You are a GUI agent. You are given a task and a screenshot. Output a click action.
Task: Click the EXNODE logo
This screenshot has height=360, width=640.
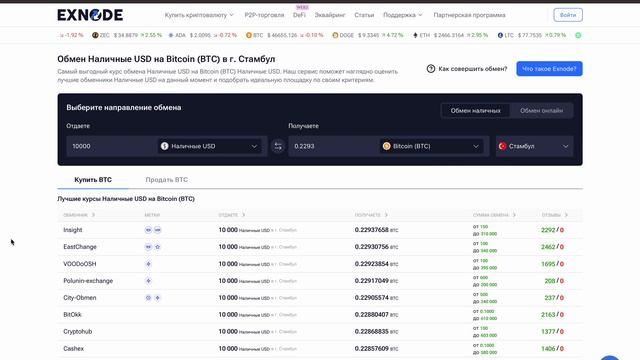click(x=90, y=15)
